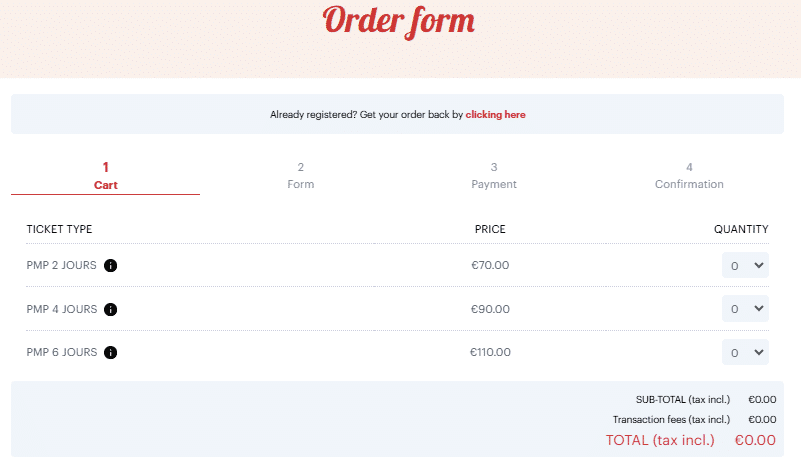Viewport: 801px width, 460px height.
Task: Jump to Confirmation step
Action: pyautogui.click(x=689, y=176)
